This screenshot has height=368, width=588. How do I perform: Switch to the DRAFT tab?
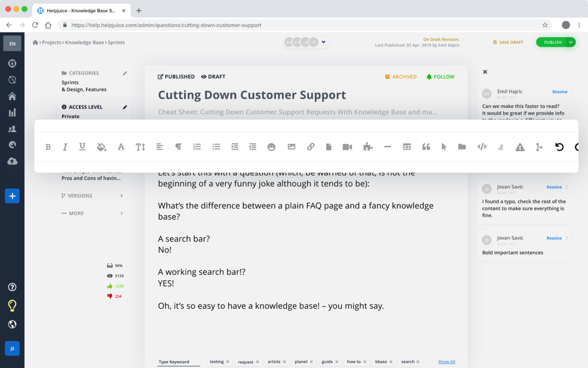click(x=214, y=77)
